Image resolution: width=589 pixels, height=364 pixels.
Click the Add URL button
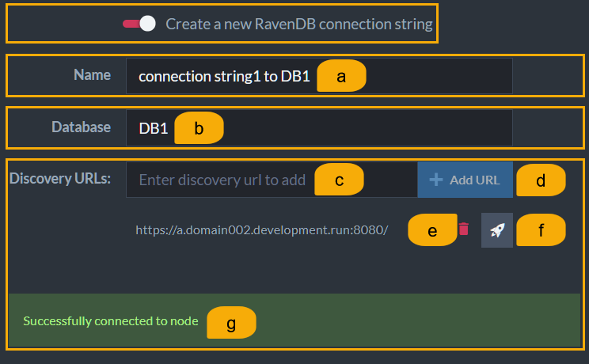coord(465,180)
